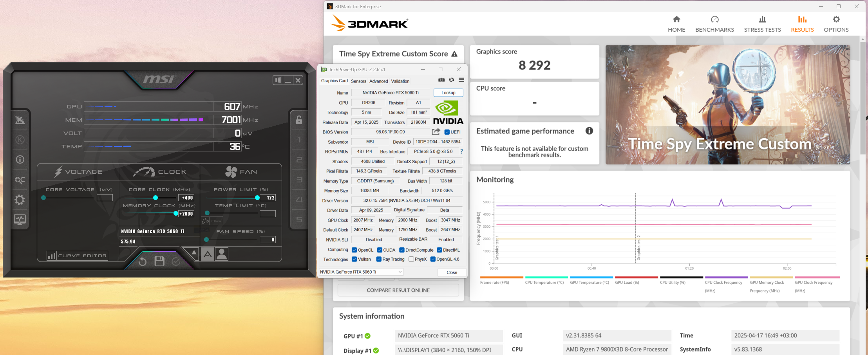Toggle UEFI checkbox in GPU-Z
The image size is (868, 355).
447,132
